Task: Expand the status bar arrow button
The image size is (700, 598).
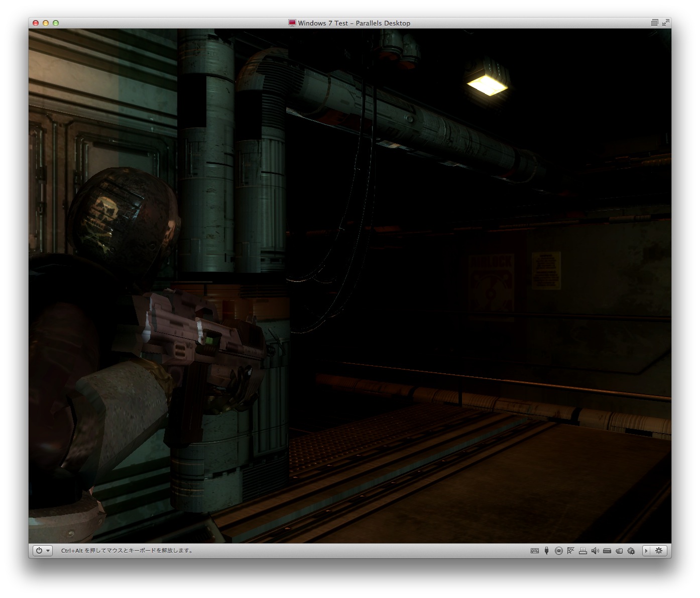Action: pos(647,551)
